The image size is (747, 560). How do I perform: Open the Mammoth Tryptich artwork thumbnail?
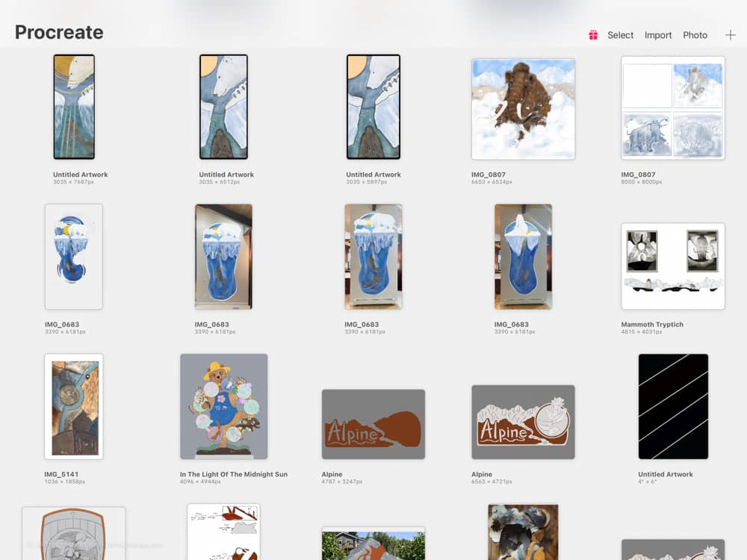click(672, 266)
